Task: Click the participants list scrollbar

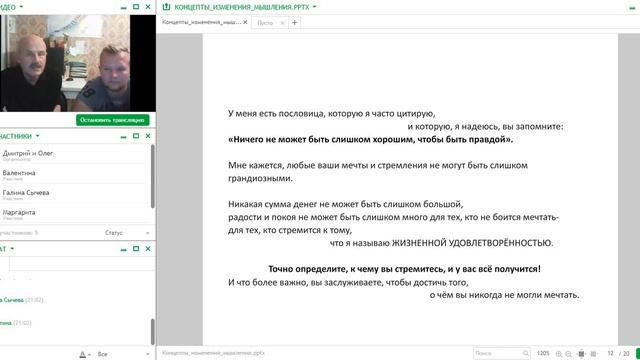Action: tap(153, 176)
